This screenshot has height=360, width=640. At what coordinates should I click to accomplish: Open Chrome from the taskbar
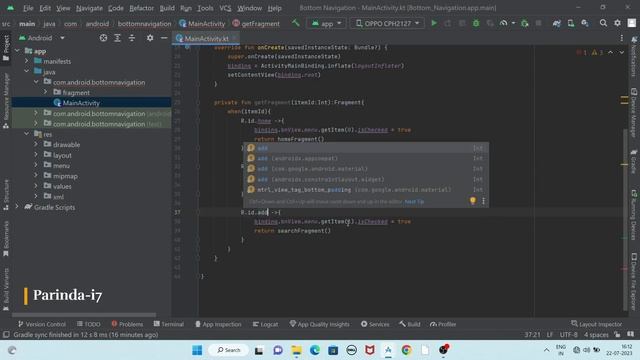406,350
